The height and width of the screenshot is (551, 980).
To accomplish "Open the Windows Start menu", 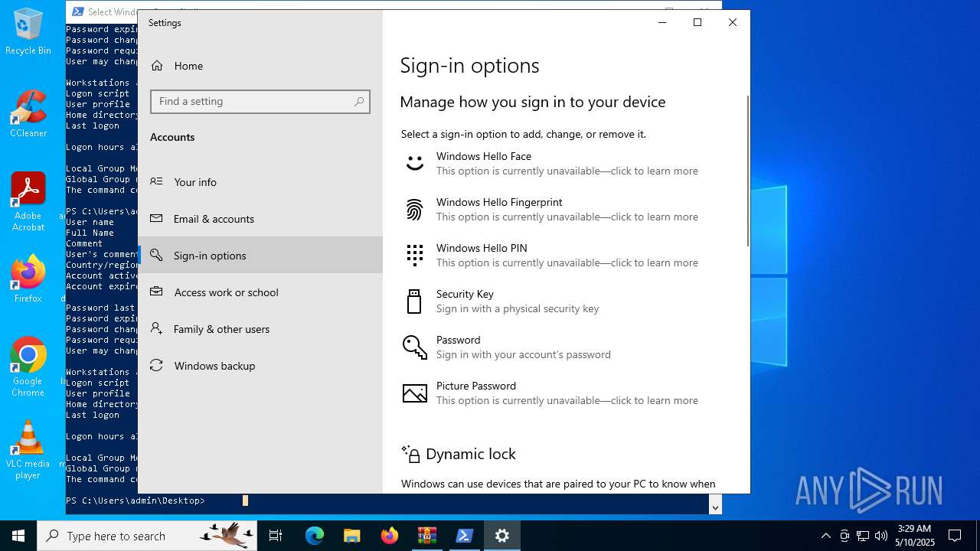I will 18,536.
